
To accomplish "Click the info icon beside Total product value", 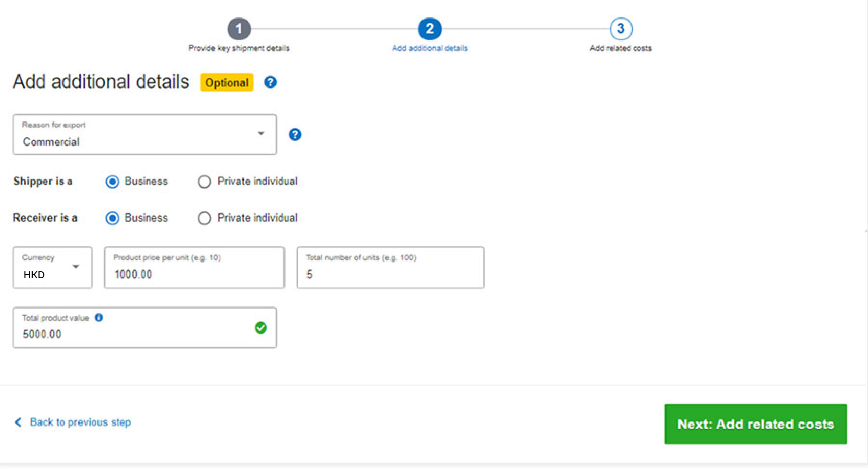I will coord(99,318).
